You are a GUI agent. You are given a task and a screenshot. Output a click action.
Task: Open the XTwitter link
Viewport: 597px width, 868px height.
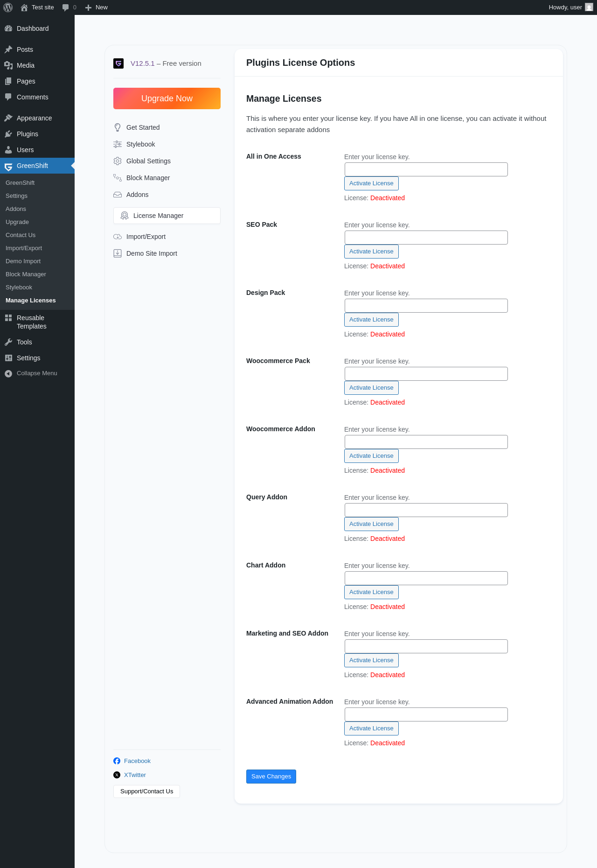(x=135, y=775)
